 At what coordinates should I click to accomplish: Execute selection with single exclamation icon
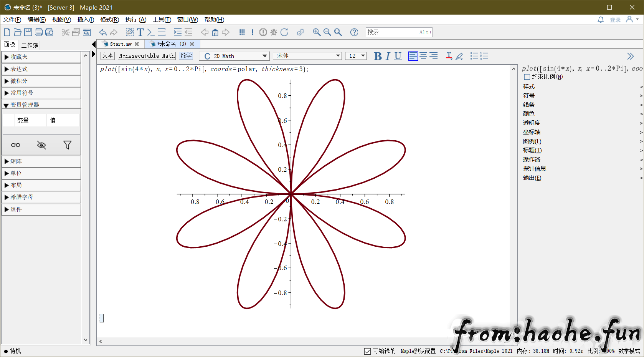tap(253, 32)
